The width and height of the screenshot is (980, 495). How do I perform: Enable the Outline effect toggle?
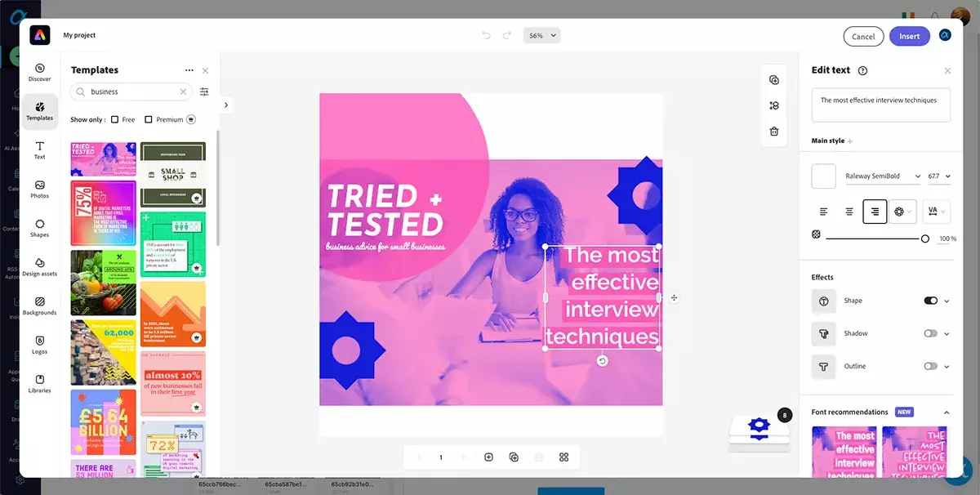[x=930, y=366]
